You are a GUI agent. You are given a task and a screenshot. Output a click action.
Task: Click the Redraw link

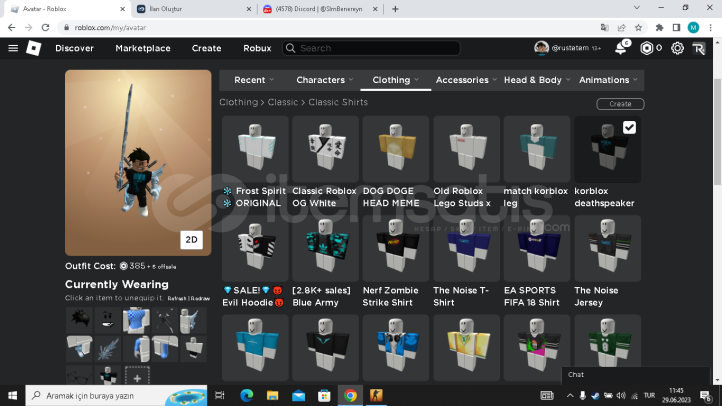200,299
